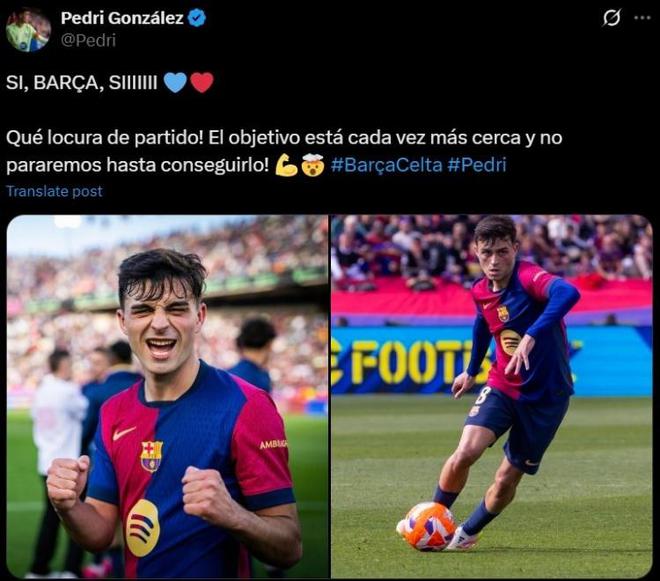
Task: Open the #Pedri hashtag
Action: (476, 165)
